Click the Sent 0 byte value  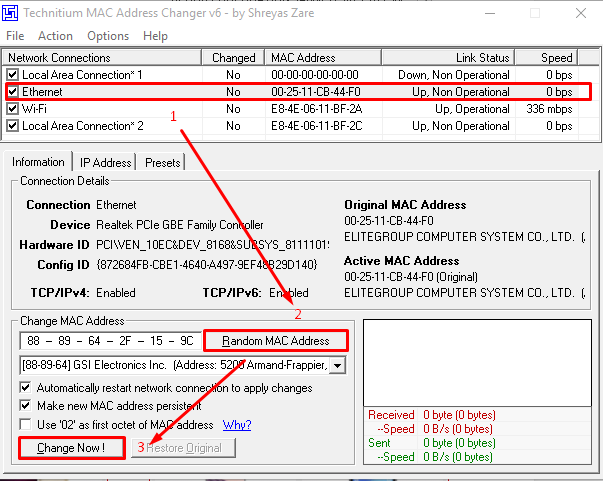tap(459, 443)
